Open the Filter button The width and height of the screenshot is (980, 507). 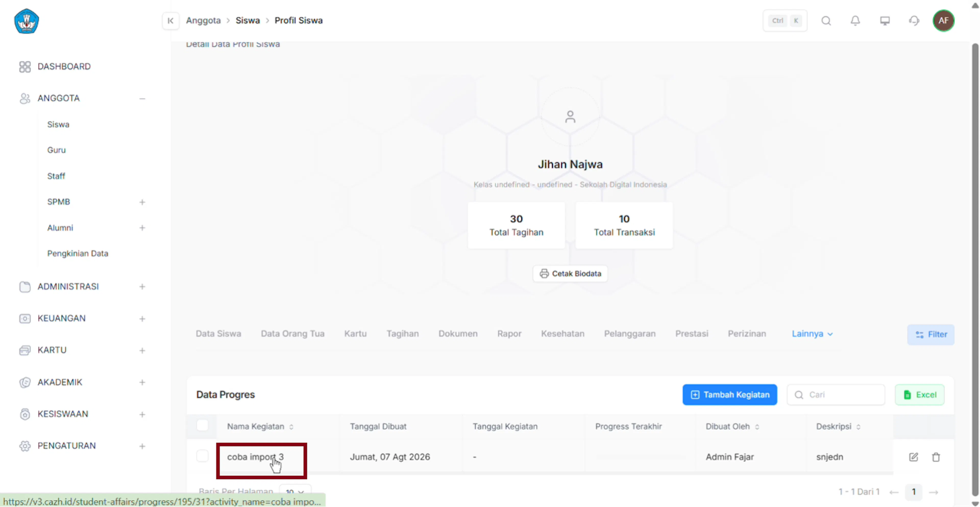point(930,335)
